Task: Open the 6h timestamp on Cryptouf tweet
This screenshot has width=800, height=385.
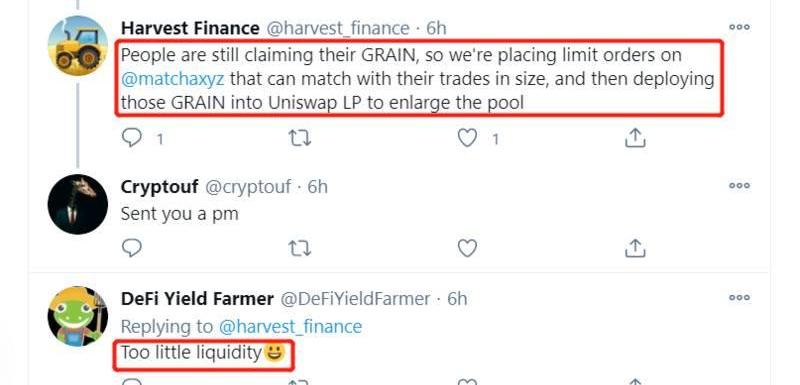Action: coord(317,187)
